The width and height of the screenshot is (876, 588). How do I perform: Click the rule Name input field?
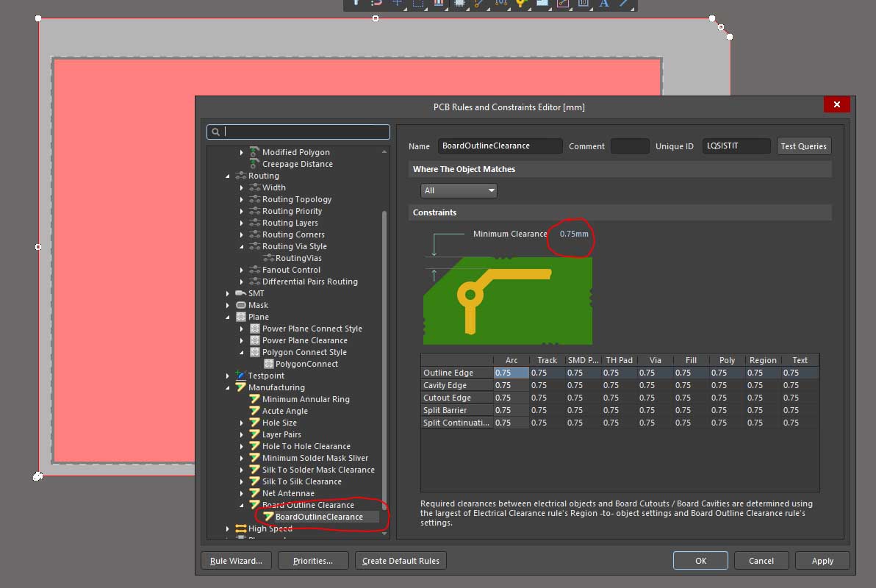coord(500,146)
